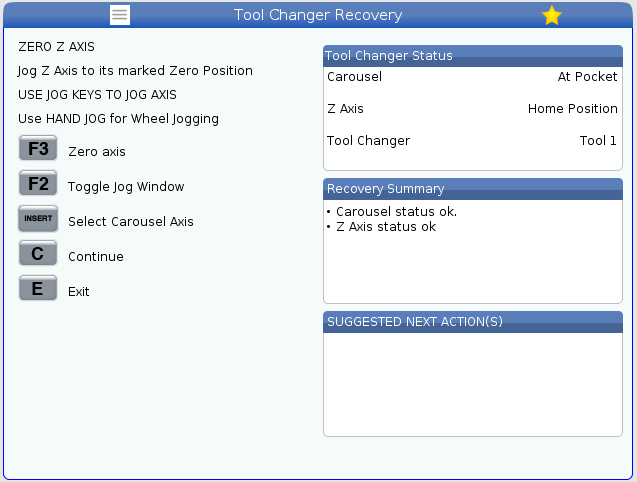
Task: Select the Tool Changer Tool 1 row
Action: tap(472, 141)
